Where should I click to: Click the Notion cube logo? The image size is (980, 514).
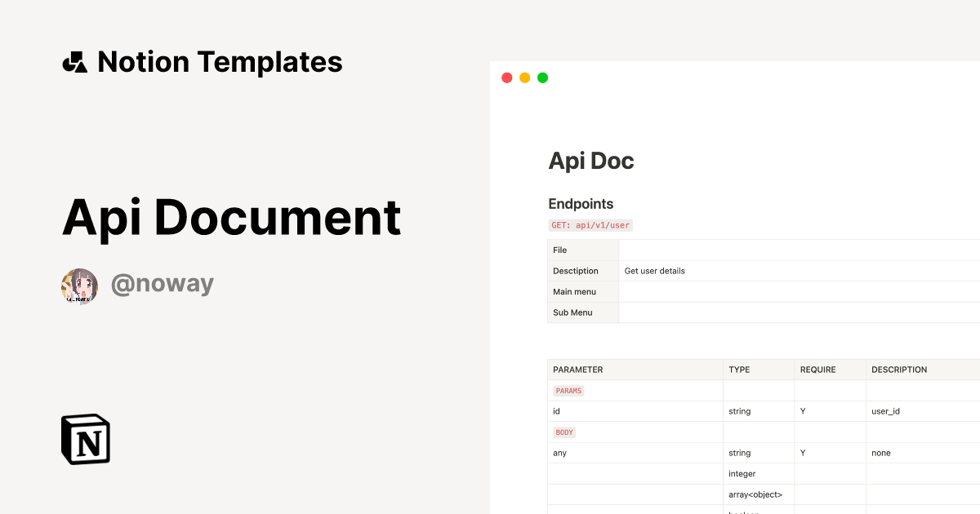[x=86, y=439]
